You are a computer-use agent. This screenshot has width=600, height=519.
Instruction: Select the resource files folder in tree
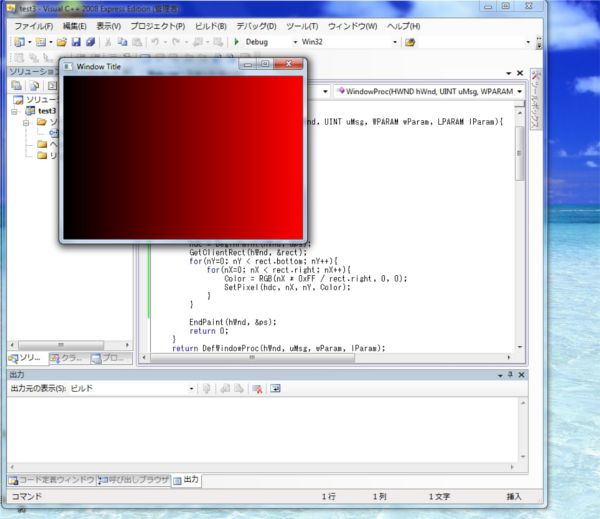click(x=47, y=155)
